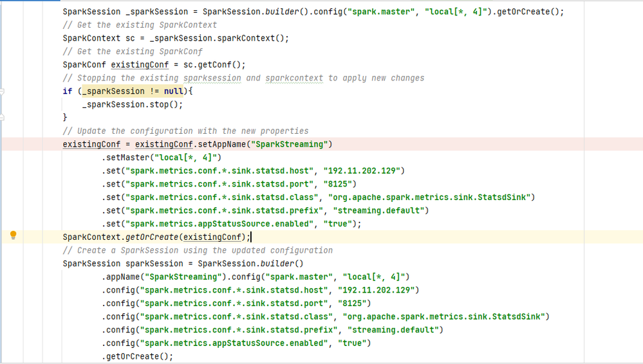Click the fold end marker beside closing brace
Image resolution: width=643 pixels, height=364 pixels.
(x=2, y=118)
